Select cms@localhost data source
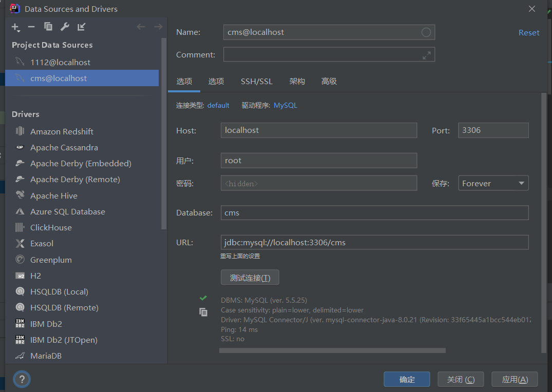The height and width of the screenshot is (392, 552). click(x=82, y=78)
